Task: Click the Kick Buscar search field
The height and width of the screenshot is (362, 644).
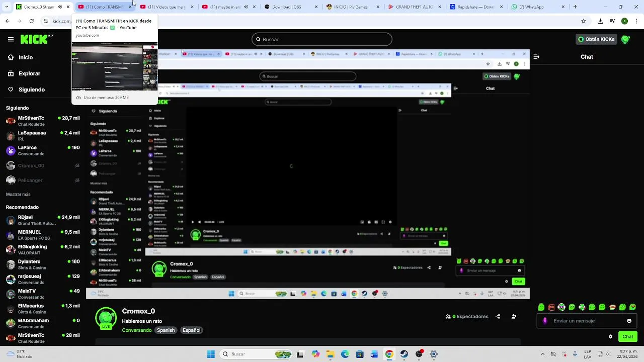Action: pos(322,39)
